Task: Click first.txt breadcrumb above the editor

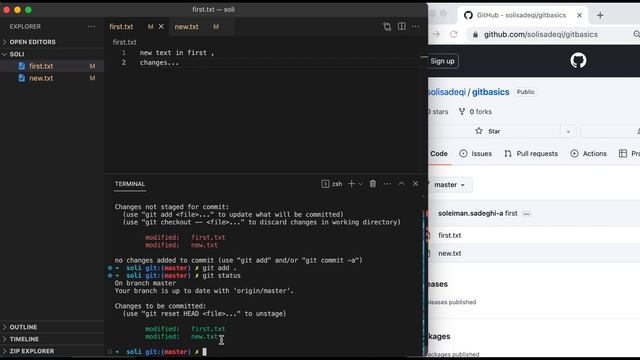Action: pos(124,42)
